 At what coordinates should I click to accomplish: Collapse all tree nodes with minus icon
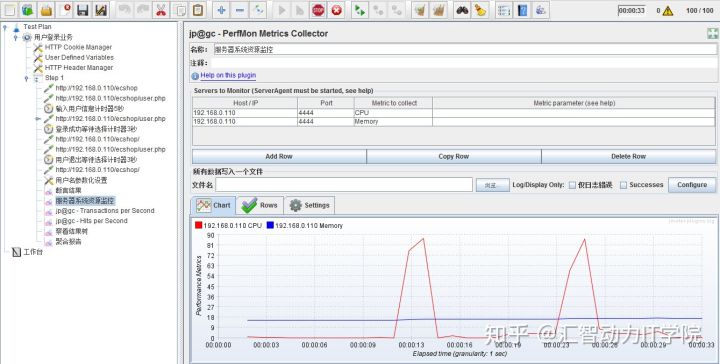point(240,10)
